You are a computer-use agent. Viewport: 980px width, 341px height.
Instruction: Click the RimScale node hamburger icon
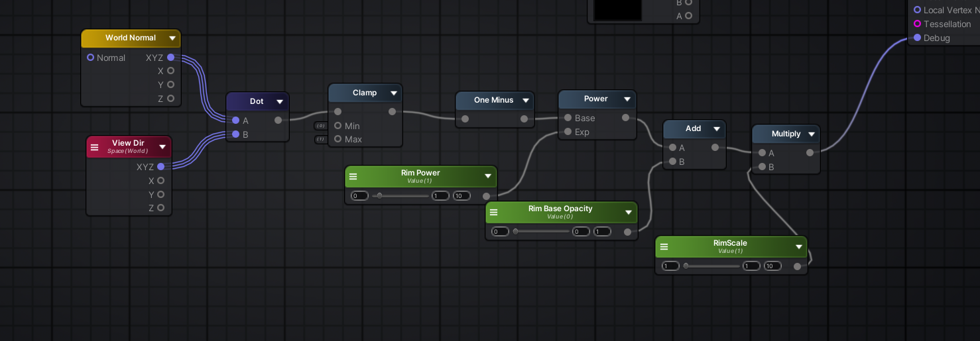(663, 247)
